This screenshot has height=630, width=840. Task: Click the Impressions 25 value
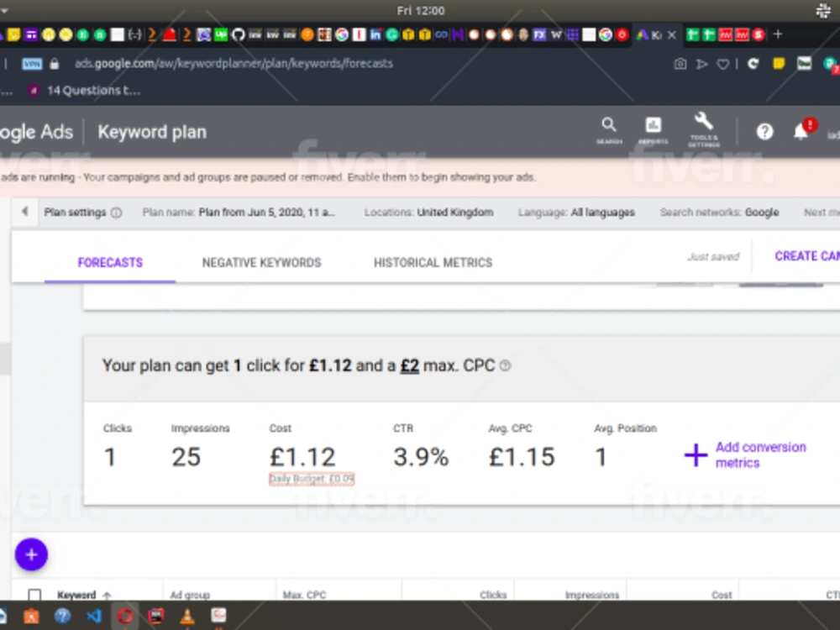(x=186, y=457)
